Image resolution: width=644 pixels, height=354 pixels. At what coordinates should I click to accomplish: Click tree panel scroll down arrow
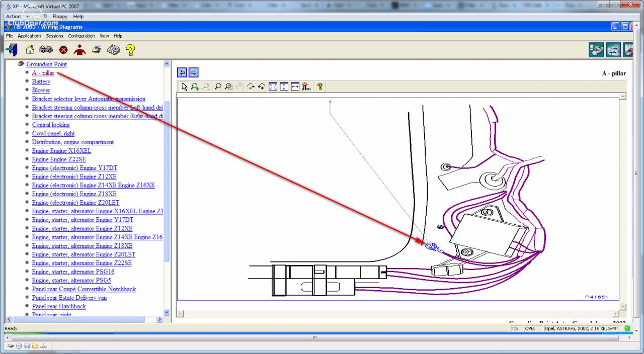[167, 312]
